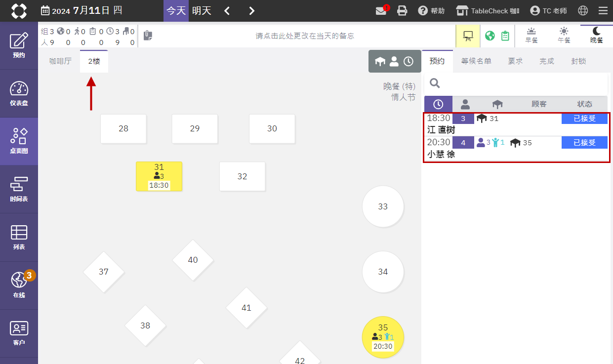Open the 20:30 小慧 徐 reservation

pyautogui.click(x=516, y=148)
